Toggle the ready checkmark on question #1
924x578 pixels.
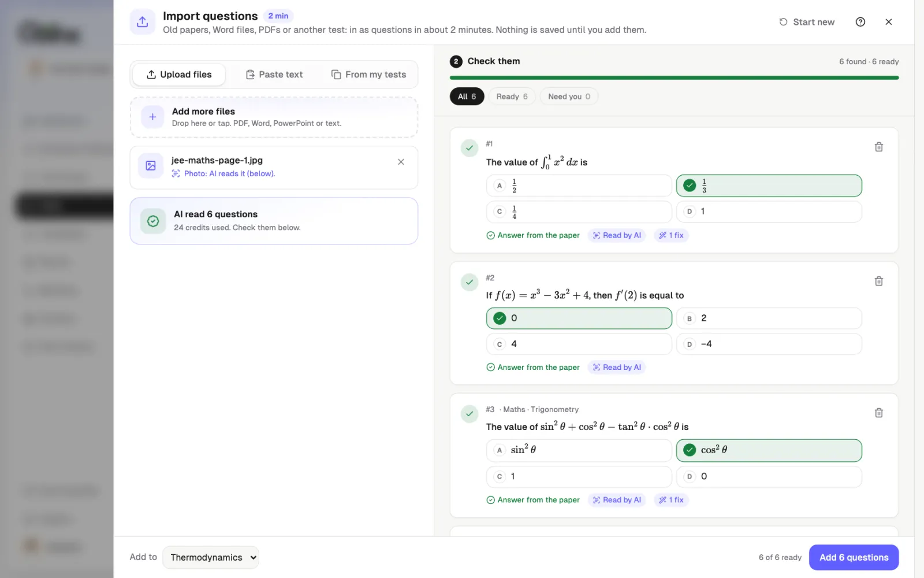(x=470, y=148)
